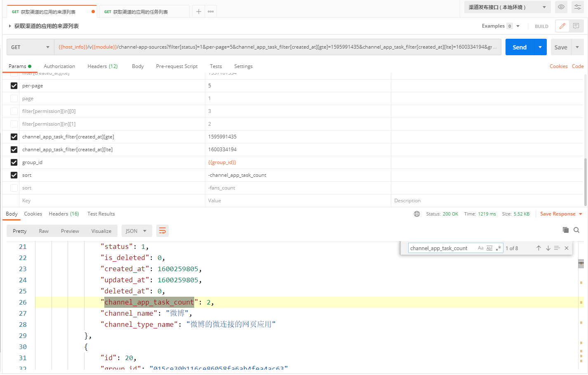The width and height of the screenshot is (588, 375).
Task: Disable the group_id parameter checkbox
Action: (14, 162)
